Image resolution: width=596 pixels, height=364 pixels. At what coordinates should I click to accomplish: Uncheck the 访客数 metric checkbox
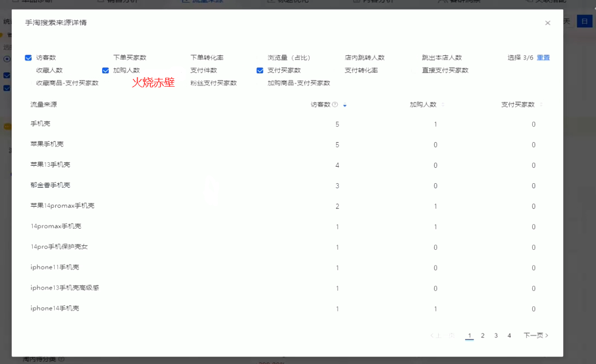coord(29,57)
